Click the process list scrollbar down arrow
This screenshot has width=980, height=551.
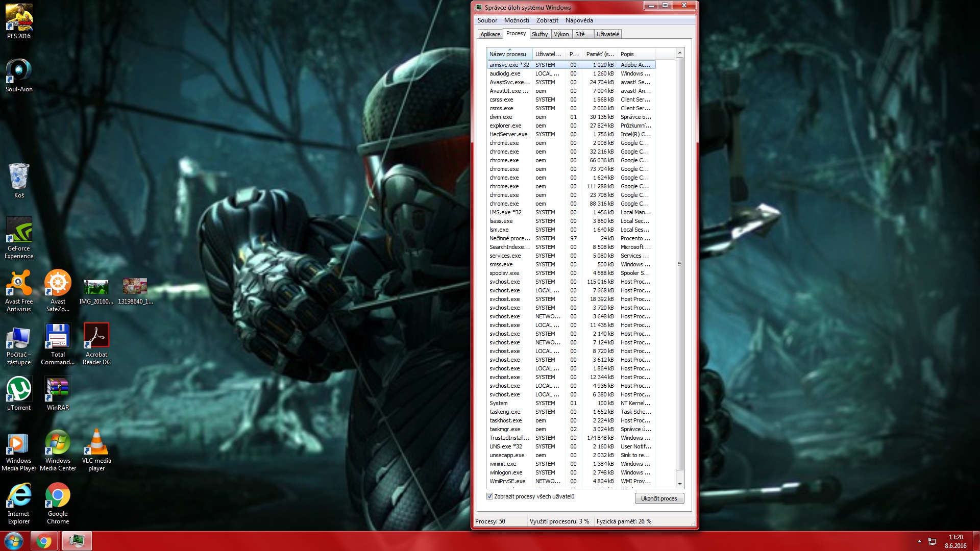(x=679, y=484)
